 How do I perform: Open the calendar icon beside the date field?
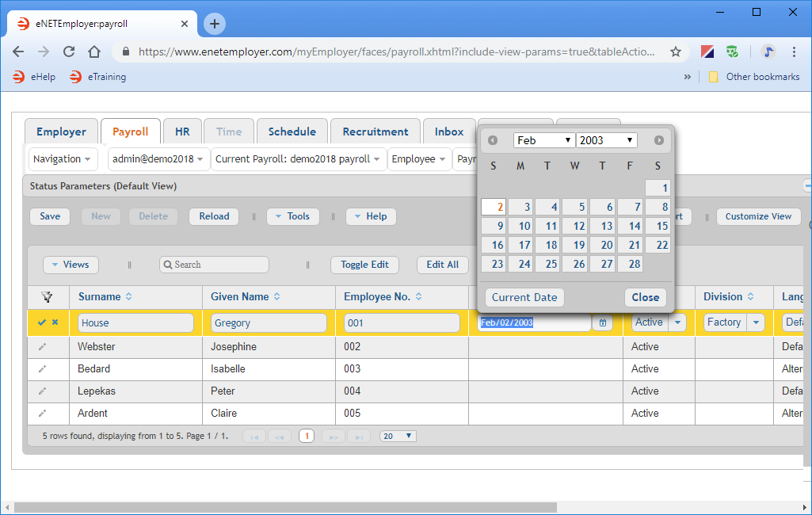click(x=603, y=322)
